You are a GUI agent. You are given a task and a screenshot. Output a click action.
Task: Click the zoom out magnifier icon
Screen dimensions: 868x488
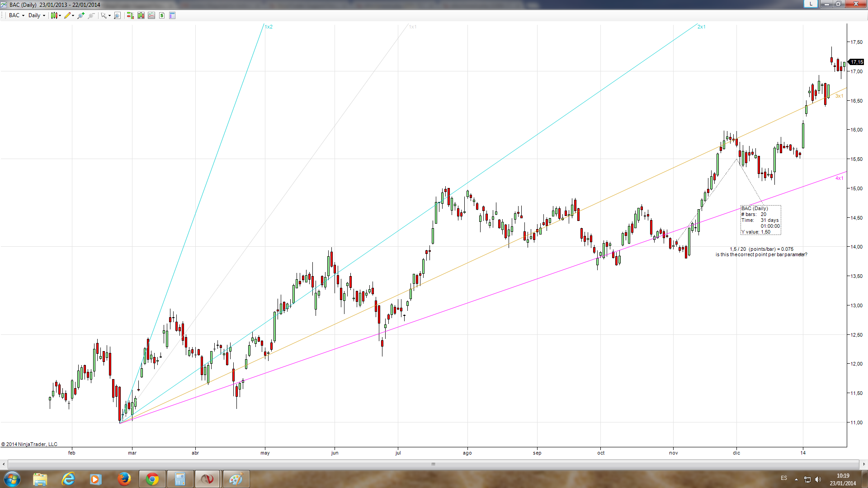91,15
